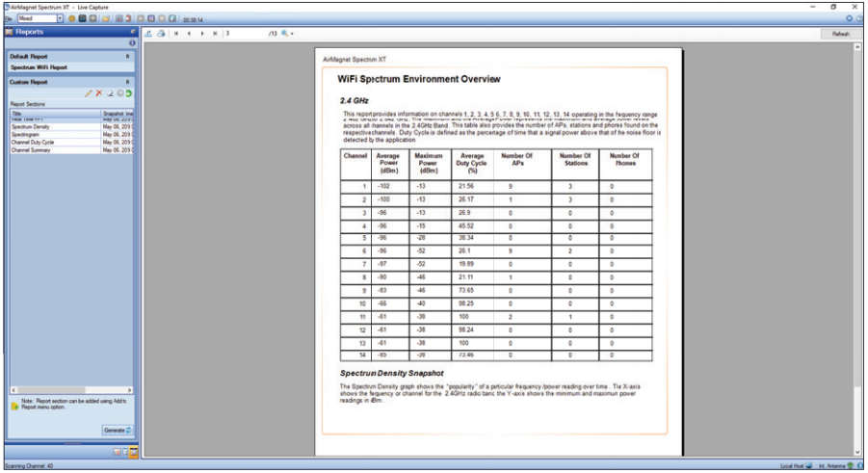The width and height of the screenshot is (868, 473).
Task: Go to previous report page
Action: [x=189, y=33]
